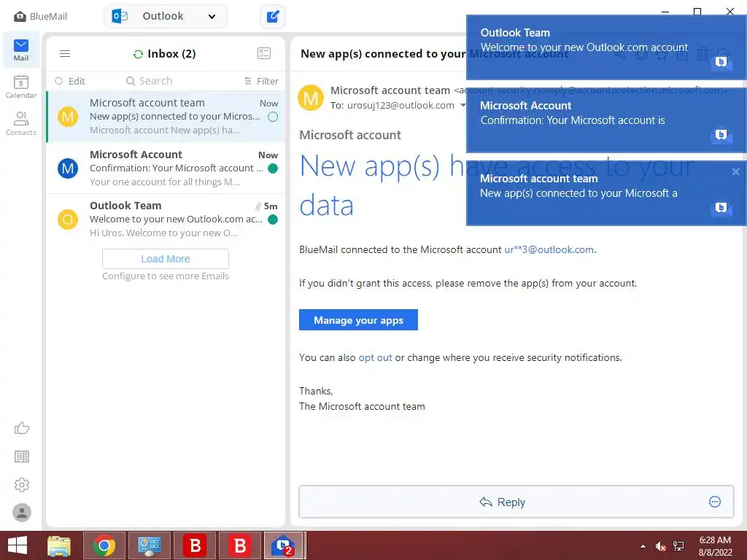This screenshot has height=560, width=747.
Task: Click the Reply button
Action: [x=502, y=502]
